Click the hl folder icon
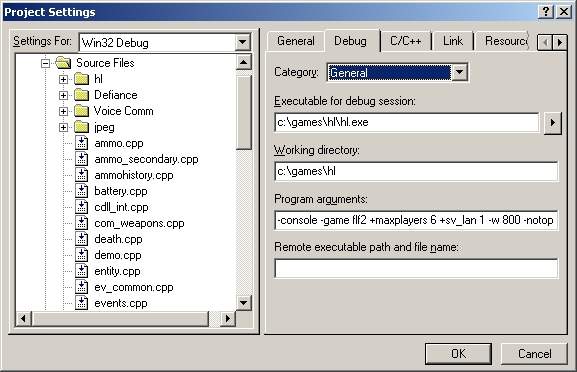The width and height of the screenshot is (577, 372). (81, 79)
